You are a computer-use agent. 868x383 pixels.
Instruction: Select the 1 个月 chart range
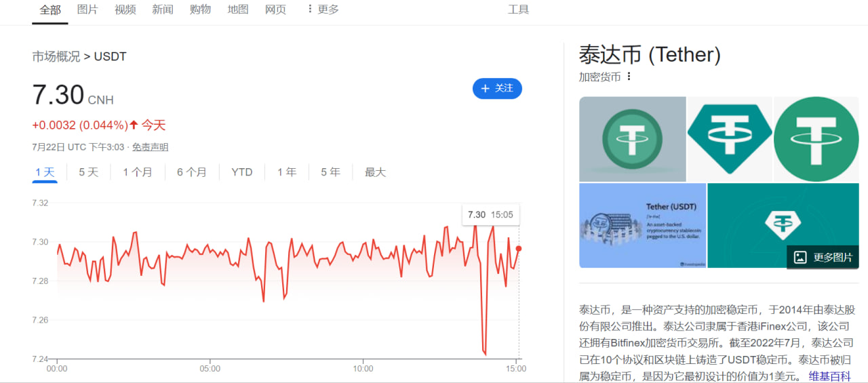point(138,172)
